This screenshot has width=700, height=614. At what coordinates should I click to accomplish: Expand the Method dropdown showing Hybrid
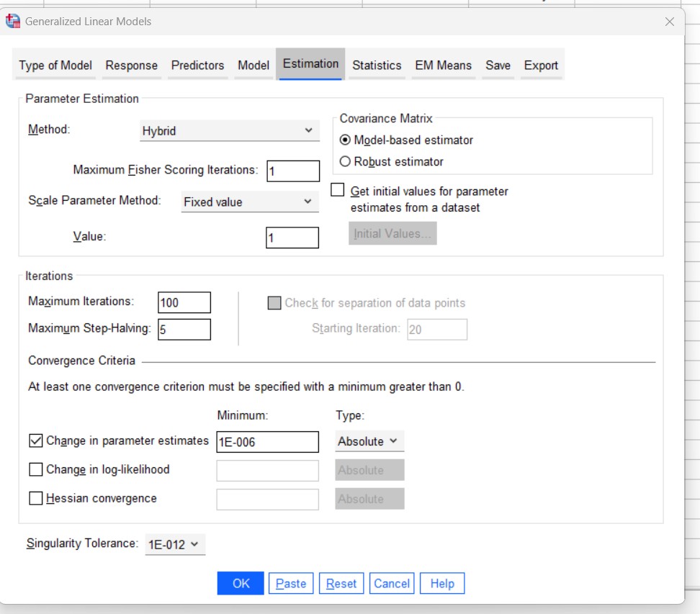[229, 131]
